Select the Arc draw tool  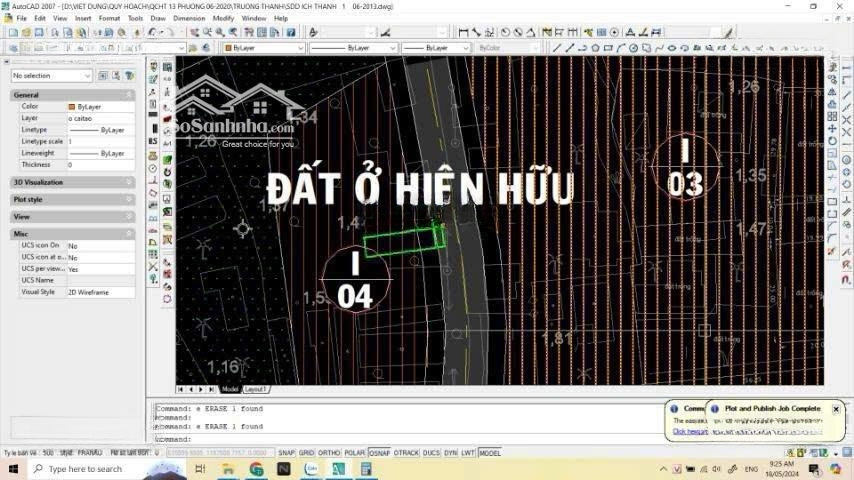(x=621, y=48)
